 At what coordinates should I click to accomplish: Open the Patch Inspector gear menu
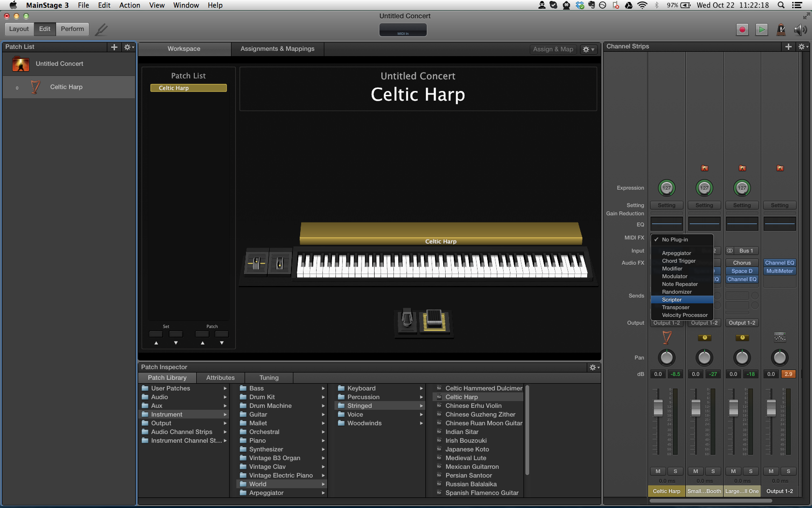[594, 368]
